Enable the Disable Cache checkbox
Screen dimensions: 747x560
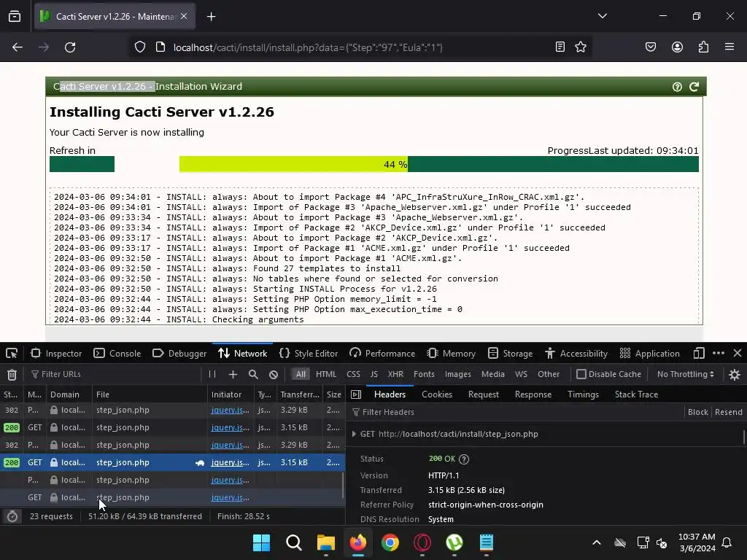tap(581, 374)
